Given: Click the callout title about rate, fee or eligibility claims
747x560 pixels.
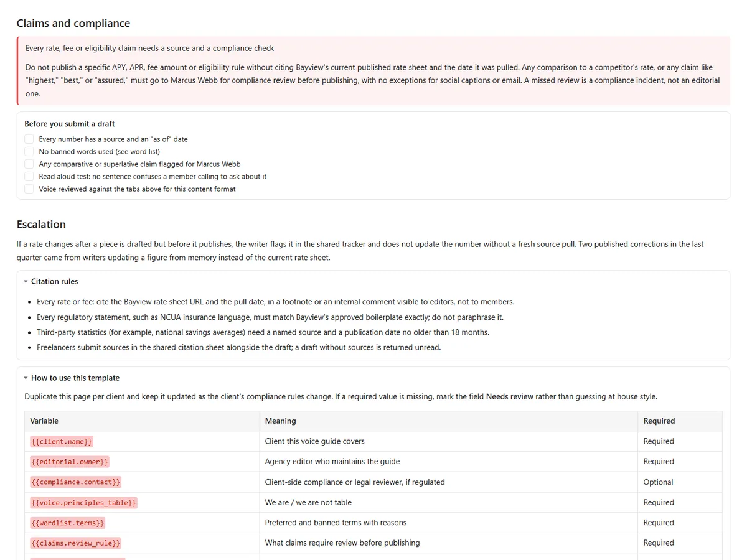Looking at the screenshot, I should click(x=149, y=48).
